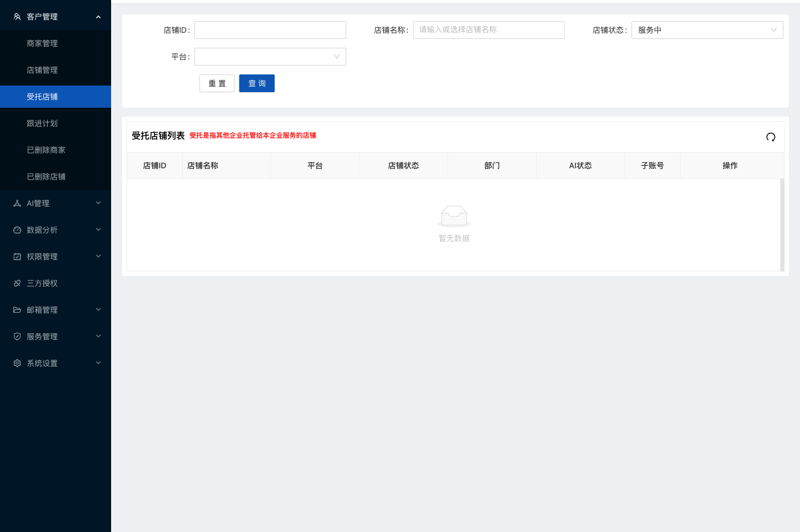Expand the 服务管理 submenu chevron
Image resolution: width=800 pixels, height=532 pixels.
tap(98, 336)
